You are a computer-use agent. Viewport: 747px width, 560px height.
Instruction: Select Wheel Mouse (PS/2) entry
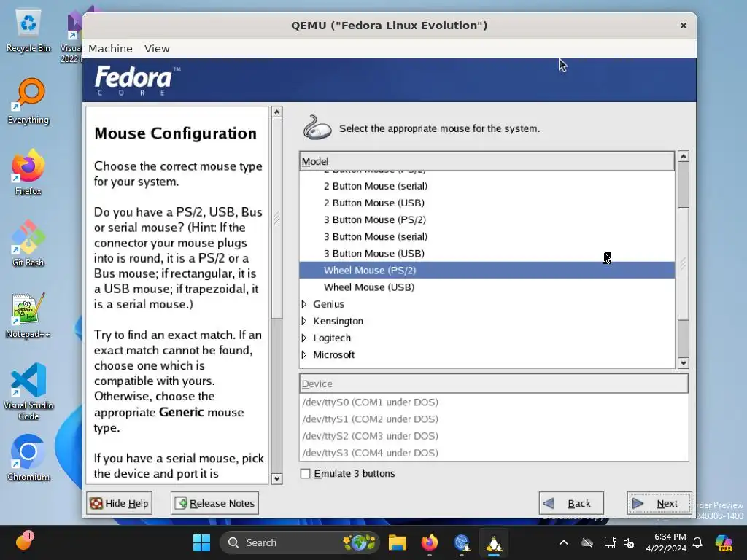pos(487,271)
